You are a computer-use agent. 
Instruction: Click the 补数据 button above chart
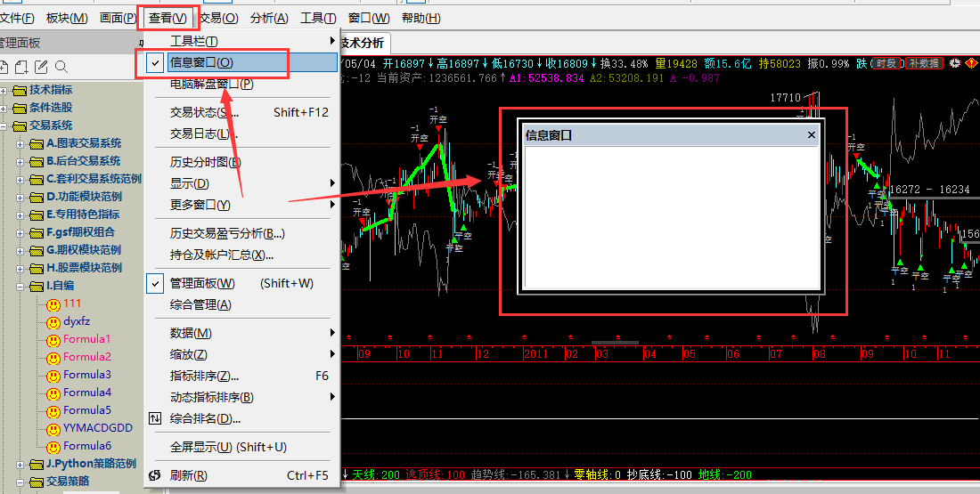(x=925, y=63)
